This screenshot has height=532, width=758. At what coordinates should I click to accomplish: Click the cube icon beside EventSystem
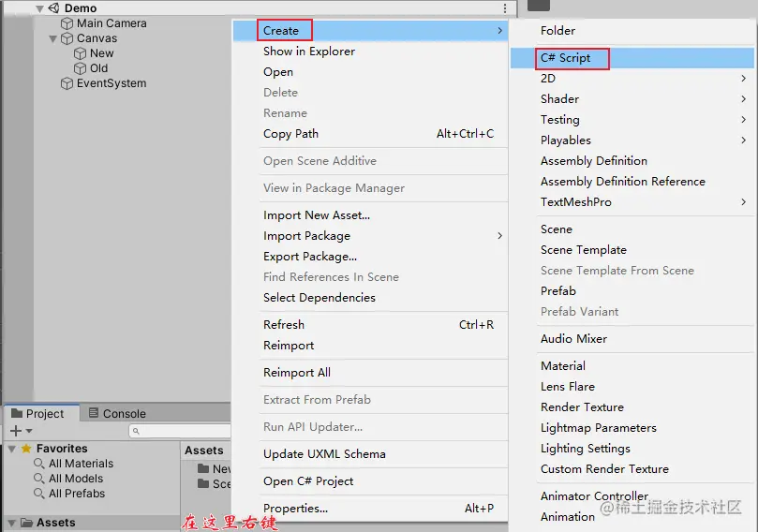(x=67, y=83)
